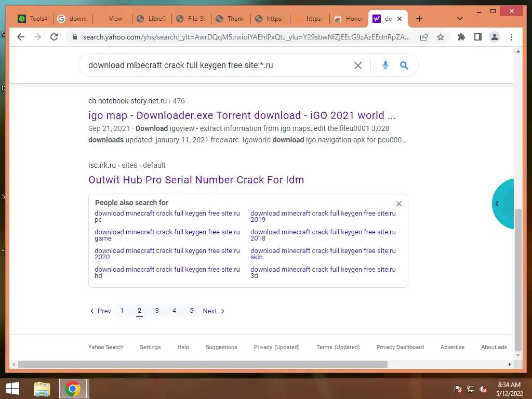Image resolution: width=532 pixels, height=399 pixels.
Task: Open the Chrome profile avatar
Action: pos(495,37)
